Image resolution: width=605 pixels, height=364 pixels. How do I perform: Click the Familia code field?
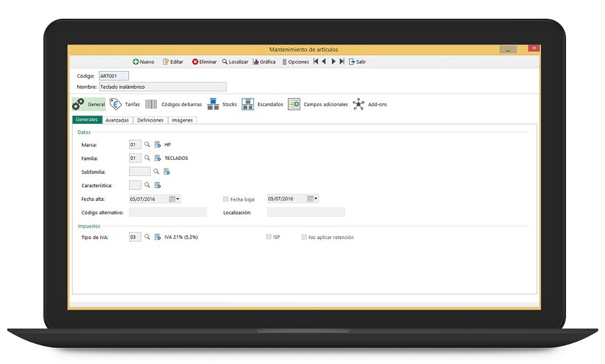135,158
